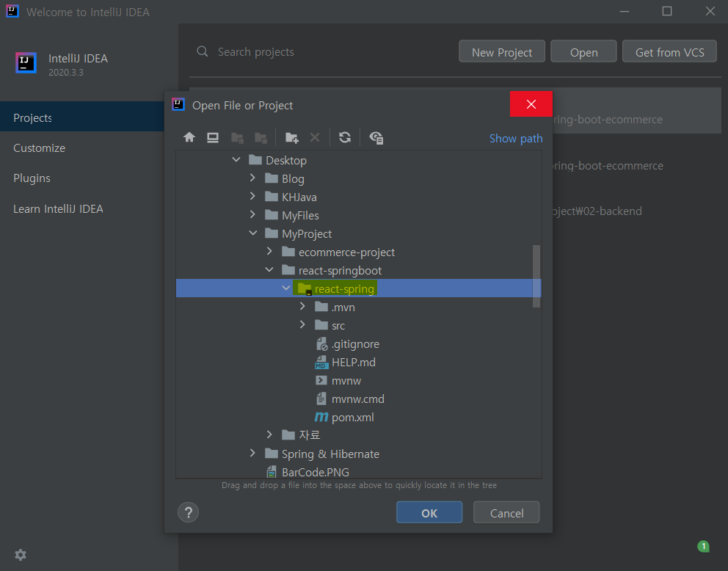Click the file tree vertical scrollbar
The image size is (728, 571).
pos(536,276)
